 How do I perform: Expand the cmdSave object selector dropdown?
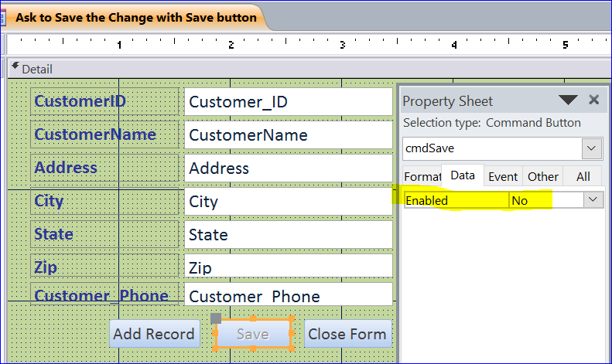592,148
